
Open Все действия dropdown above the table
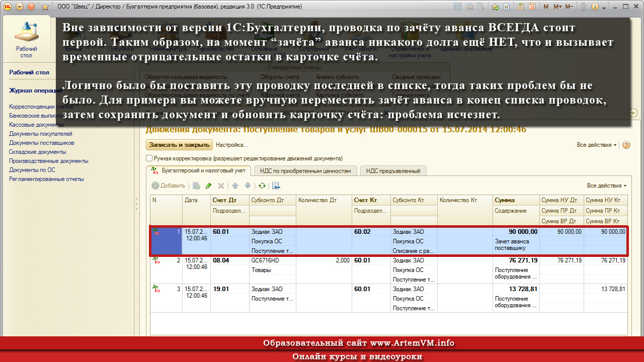point(607,186)
